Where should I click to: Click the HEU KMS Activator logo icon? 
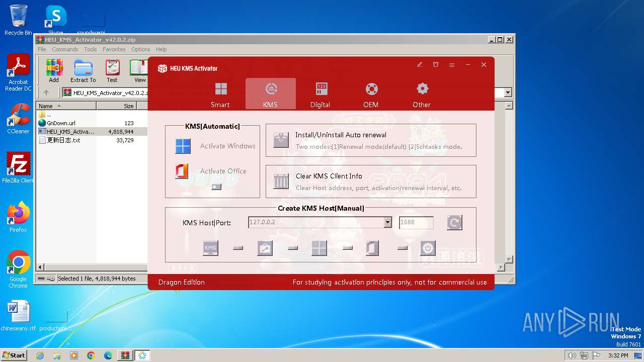tap(162, 68)
